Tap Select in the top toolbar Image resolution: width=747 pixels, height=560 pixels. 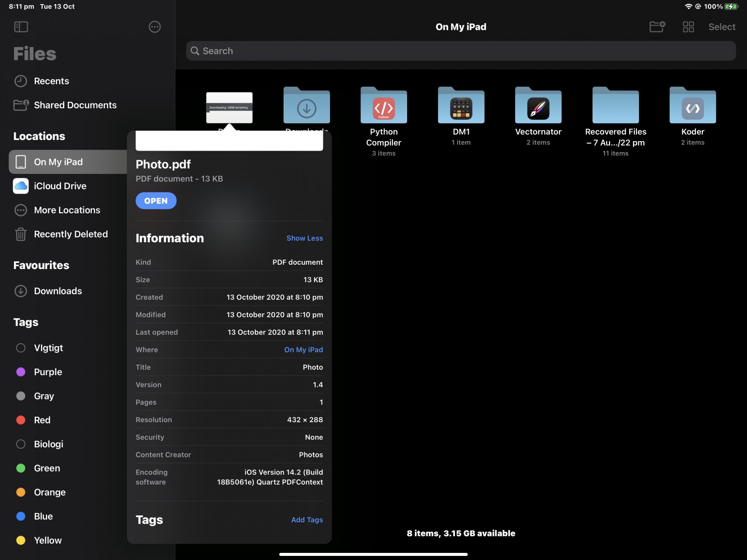pyautogui.click(x=721, y=27)
